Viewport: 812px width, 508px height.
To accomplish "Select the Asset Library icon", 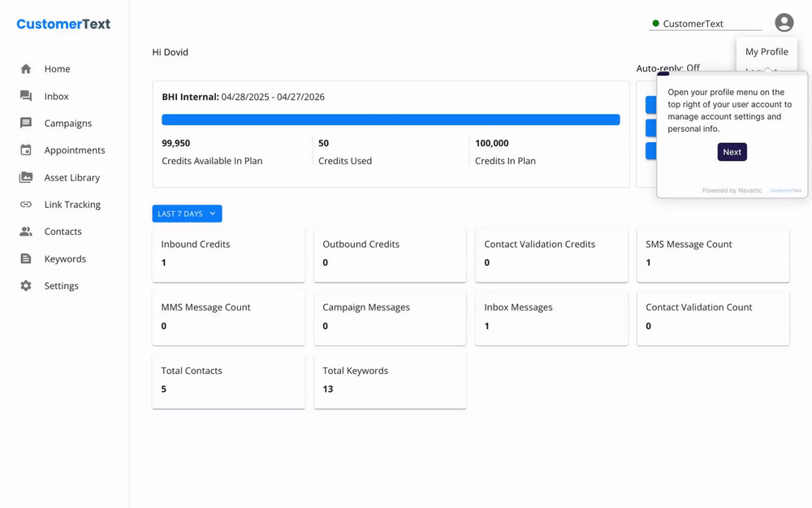I will click(x=27, y=177).
